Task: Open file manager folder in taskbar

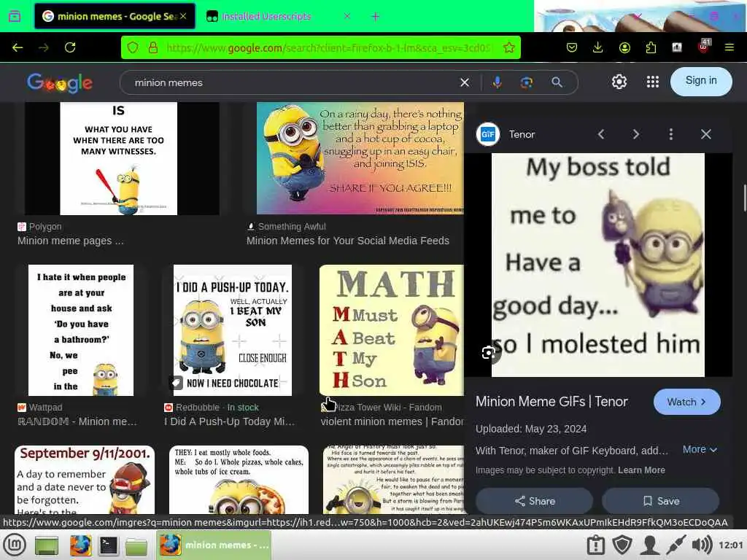Action: pyautogui.click(x=136, y=546)
